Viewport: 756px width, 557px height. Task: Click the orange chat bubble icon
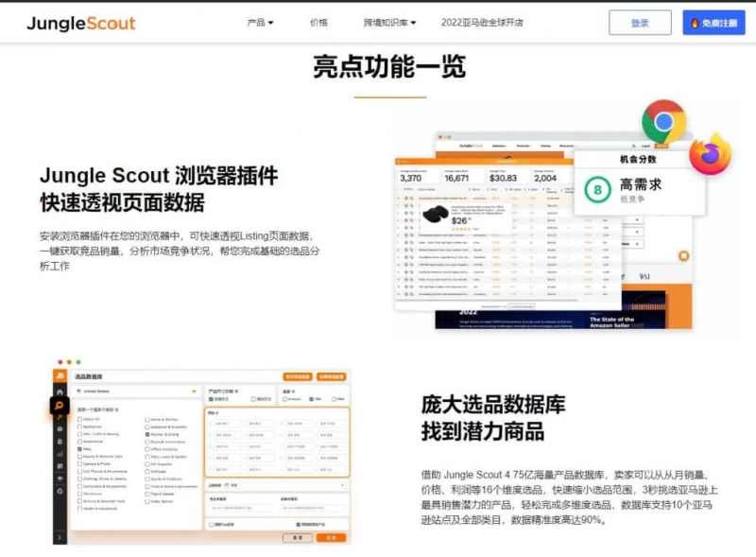[x=683, y=256]
